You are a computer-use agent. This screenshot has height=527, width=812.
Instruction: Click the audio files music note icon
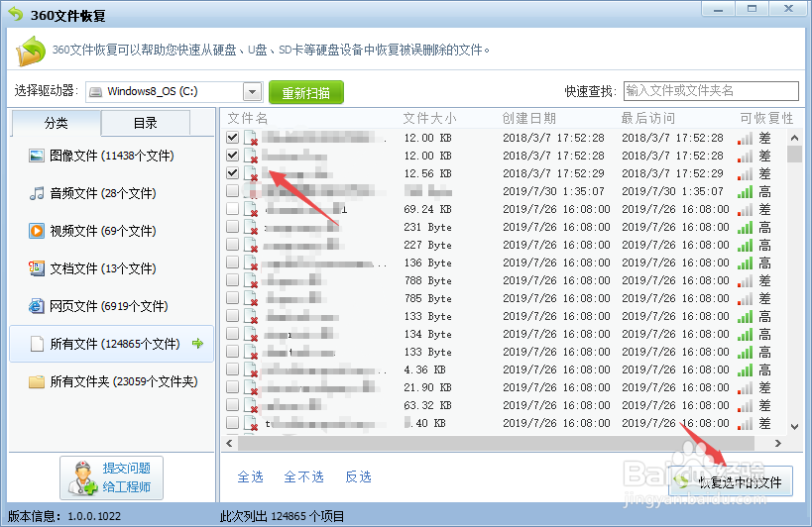tap(37, 193)
